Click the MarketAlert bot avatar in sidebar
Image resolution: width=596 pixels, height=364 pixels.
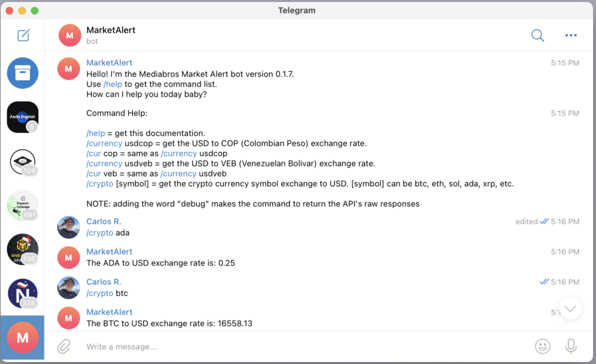click(23, 337)
